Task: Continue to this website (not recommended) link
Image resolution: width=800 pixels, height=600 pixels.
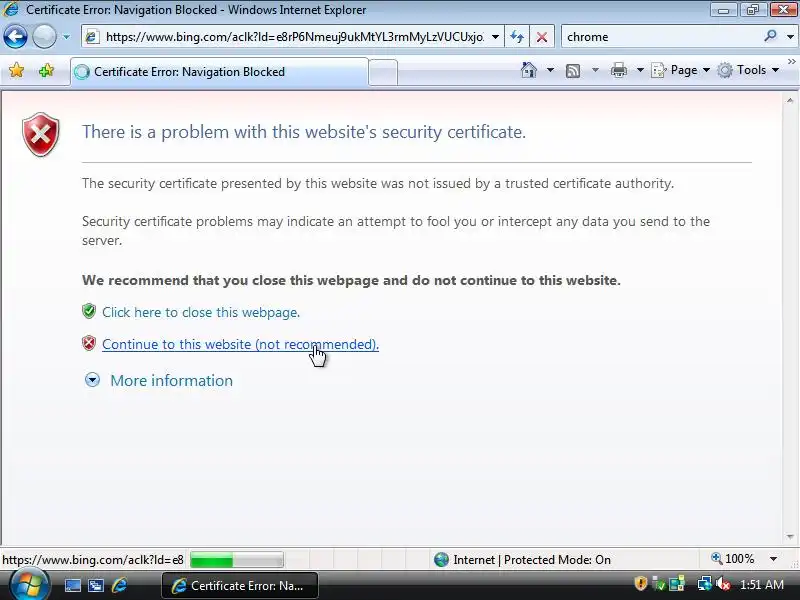Action: pyautogui.click(x=240, y=344)
